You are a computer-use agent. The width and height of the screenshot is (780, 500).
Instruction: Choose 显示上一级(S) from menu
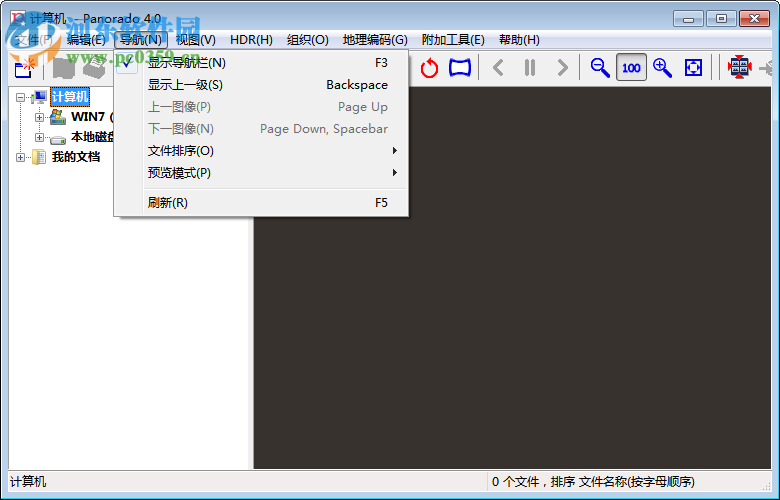click(x=262, y=85)
